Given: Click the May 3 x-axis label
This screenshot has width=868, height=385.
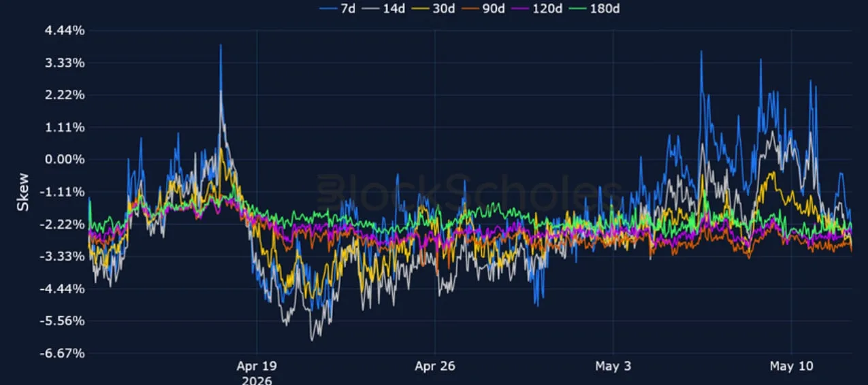Looking at the screenshot, I should pyautogui.click(x=613, y=366).
